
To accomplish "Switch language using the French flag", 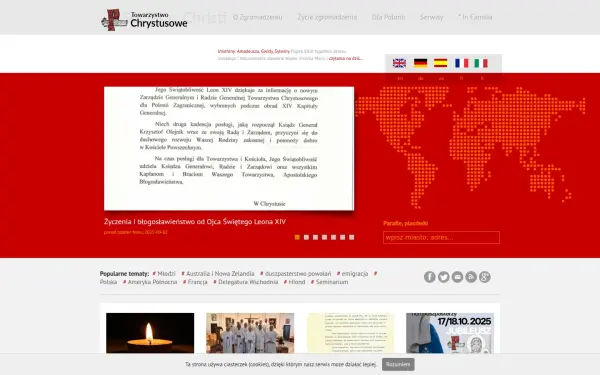I will pos(461,63).
